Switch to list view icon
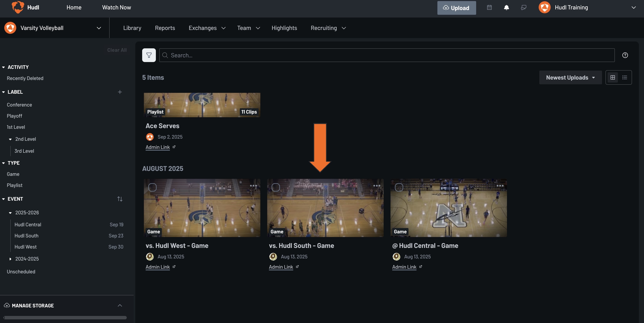Screen dimensions: 644x323 click(x=625, y=77)
